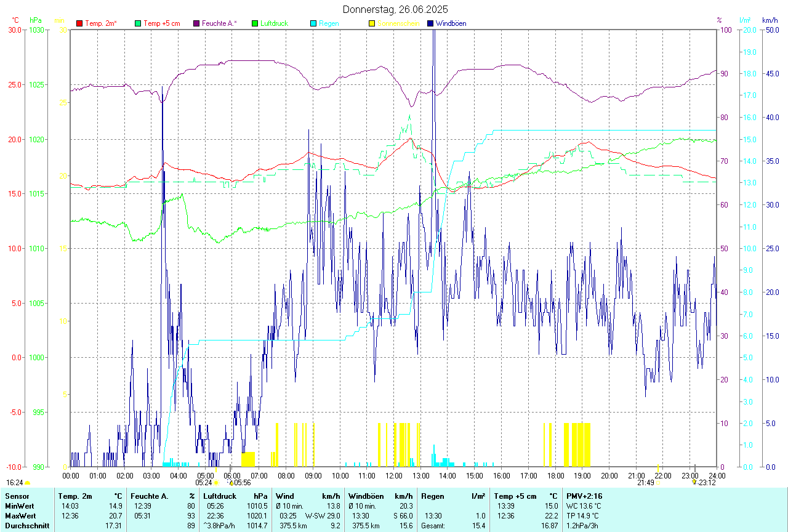Click the 18:00 time axis label
Screen dimensions: 788x532
coord(555,475)
